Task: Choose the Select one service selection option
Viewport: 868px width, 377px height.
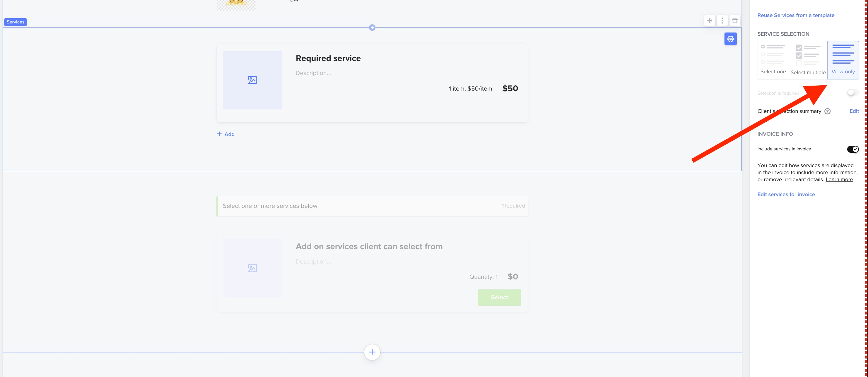Action: tap(773, 60)
